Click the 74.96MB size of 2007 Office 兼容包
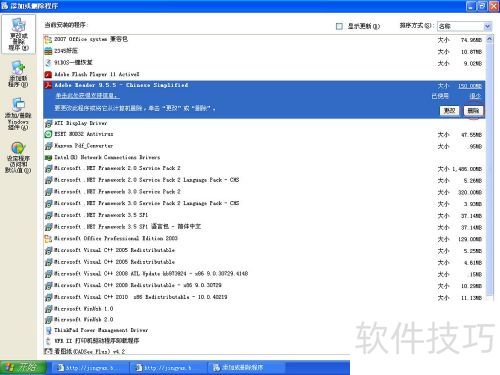Viewport: 500px width, 375px height. coord(471,40)
